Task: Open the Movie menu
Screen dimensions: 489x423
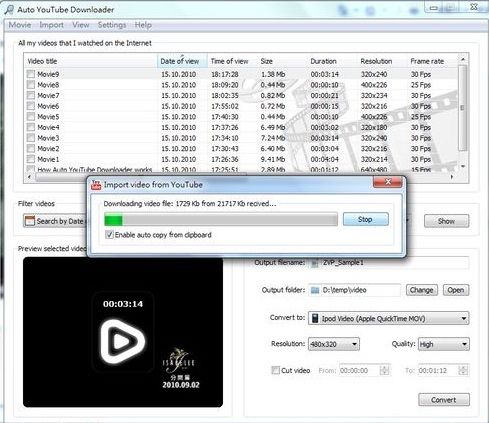Action: point(20,25)
